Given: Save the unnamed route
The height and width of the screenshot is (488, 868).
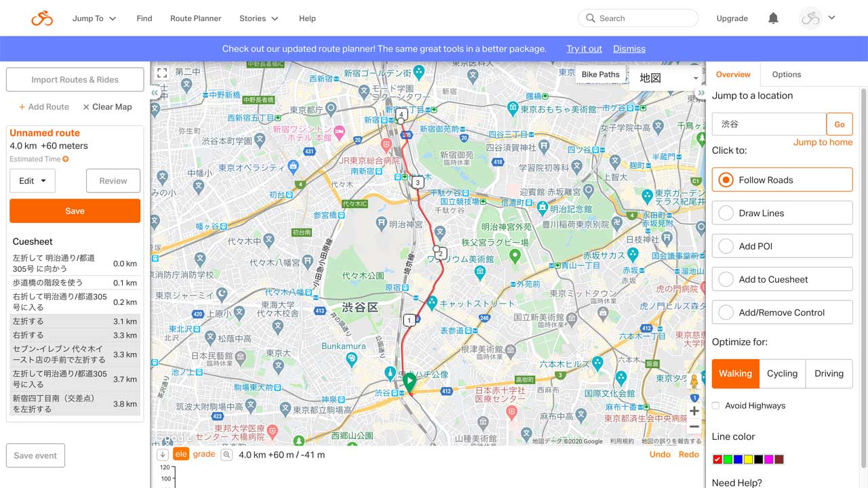Looking at the screenshot, I should pyautogui.click(x=75, y=211).
